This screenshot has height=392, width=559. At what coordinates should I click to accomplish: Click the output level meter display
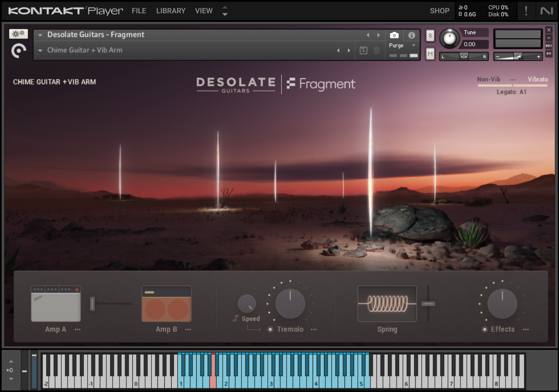click(x=518, y=39)
